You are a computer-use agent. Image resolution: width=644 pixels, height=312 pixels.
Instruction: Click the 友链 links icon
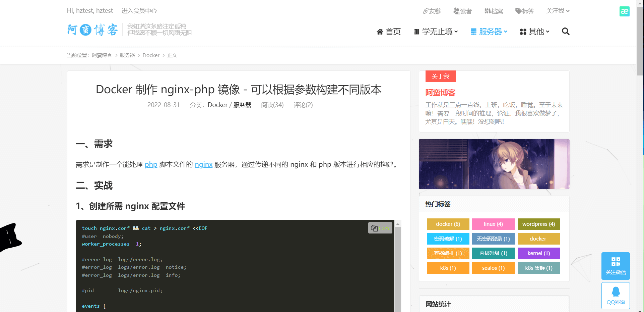[432, 11]
